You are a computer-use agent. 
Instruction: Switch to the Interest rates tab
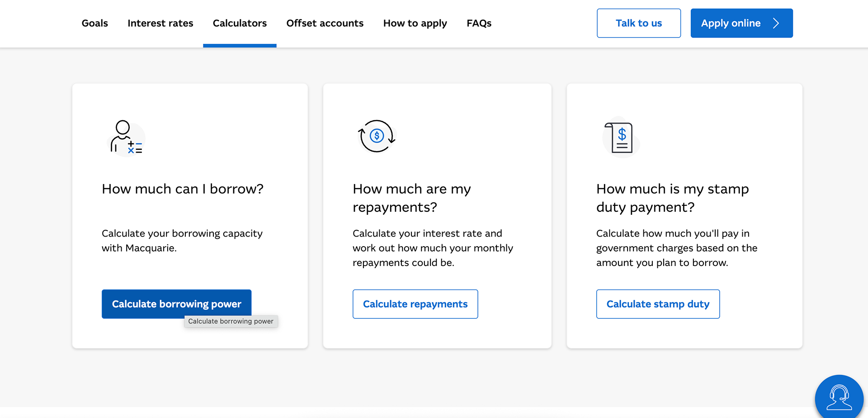point(160,23)
